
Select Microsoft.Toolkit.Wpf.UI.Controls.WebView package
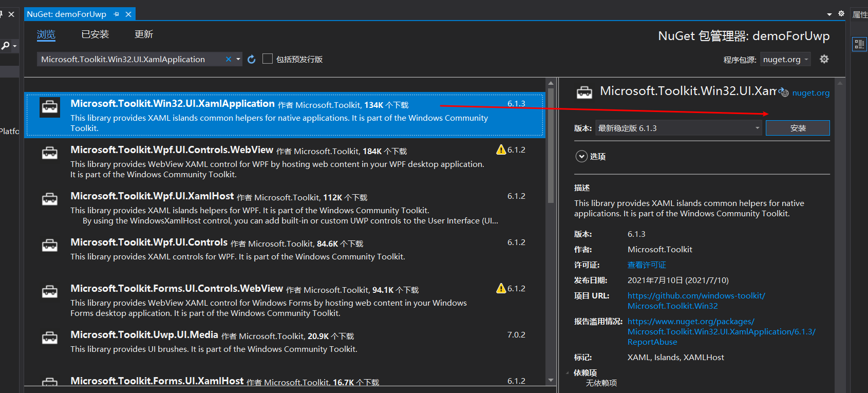tap(285, 161)
